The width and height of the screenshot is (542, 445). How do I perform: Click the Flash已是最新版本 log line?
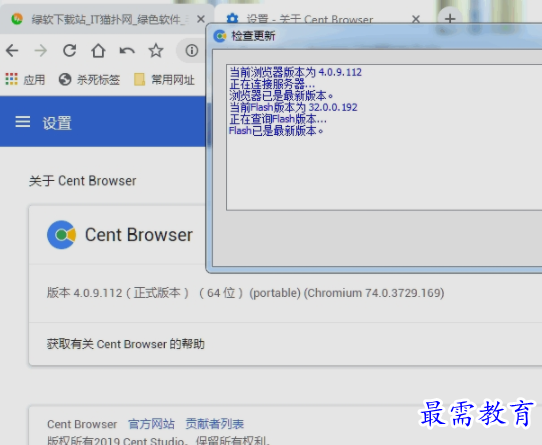point(276,131)
